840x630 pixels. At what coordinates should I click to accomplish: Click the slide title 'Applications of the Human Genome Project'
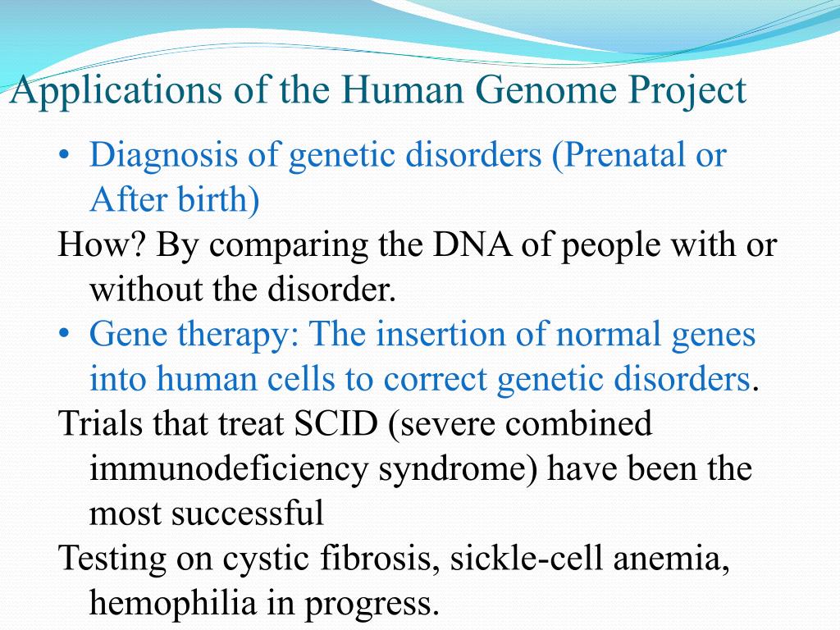point(378,90)
